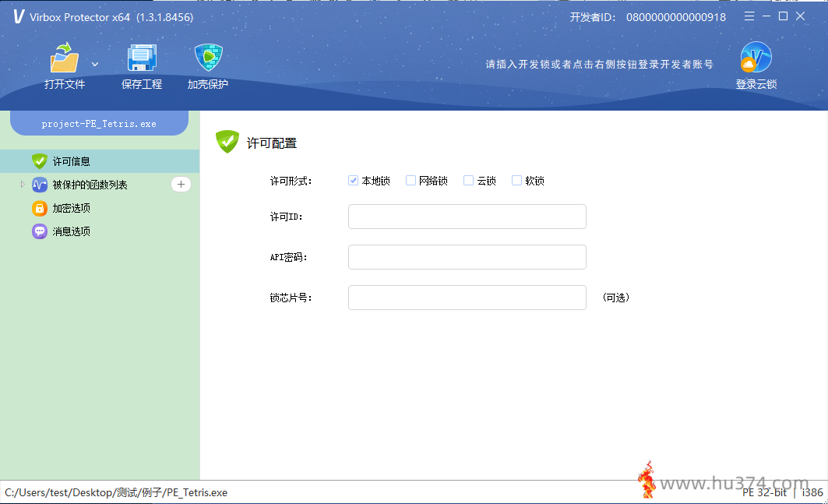The height and width of the screenshot is (504, 828).
Task: Expand 被保护的函数列表 tree arrow
Action: point(22,185)
